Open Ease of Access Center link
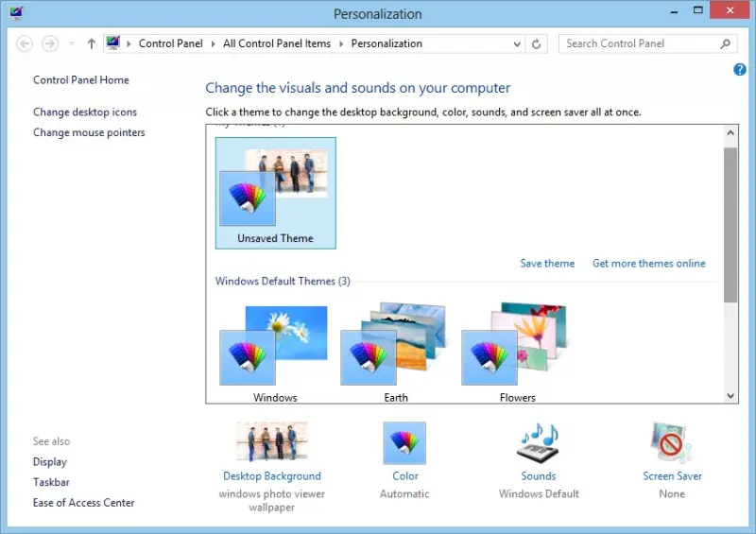The image size is (756, 534). (83, 503)
